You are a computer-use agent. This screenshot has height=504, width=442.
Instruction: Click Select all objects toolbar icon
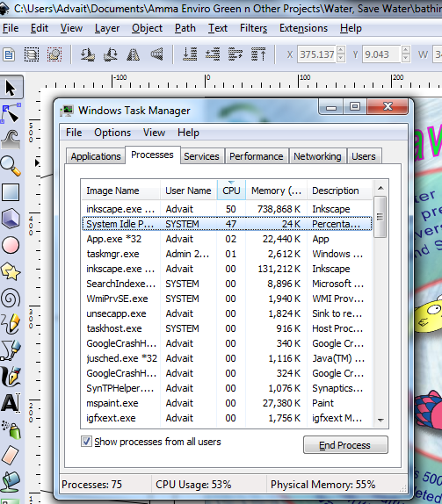pyautogui.click(x=9, y=54)
